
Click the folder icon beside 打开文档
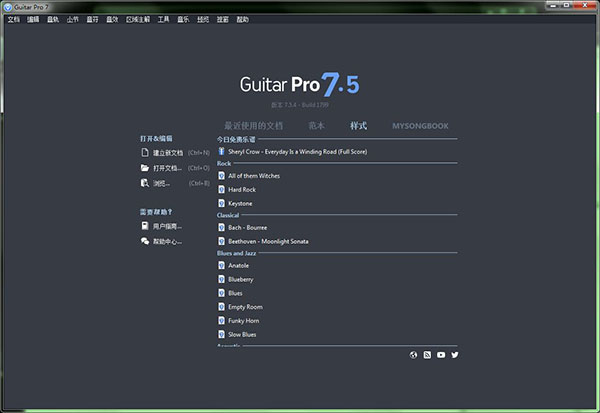146,168
